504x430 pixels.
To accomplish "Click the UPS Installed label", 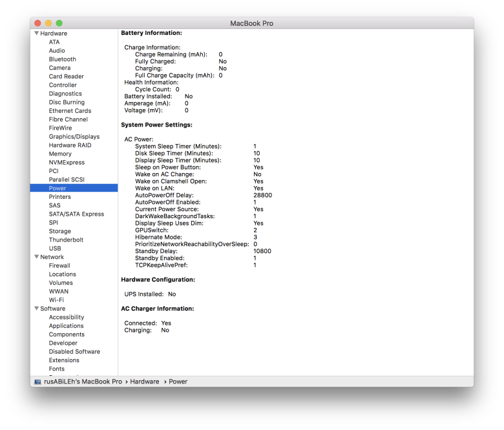I will click(143, 294).
